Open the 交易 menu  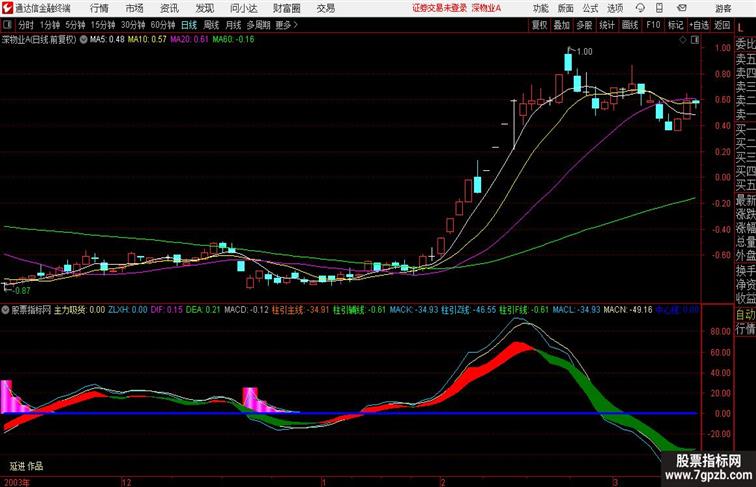point(325,8)
